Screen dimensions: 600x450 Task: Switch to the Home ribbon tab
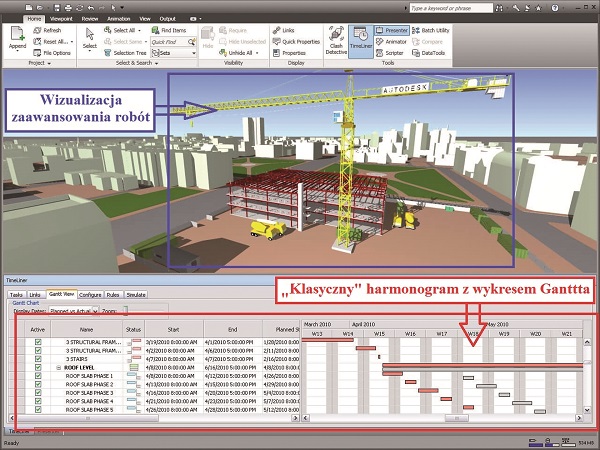tap(34, 19)
